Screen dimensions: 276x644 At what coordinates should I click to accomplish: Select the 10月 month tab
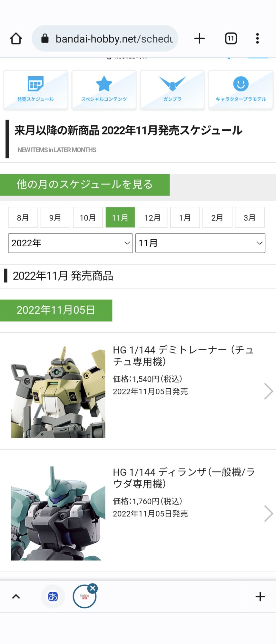click(88, 218)
